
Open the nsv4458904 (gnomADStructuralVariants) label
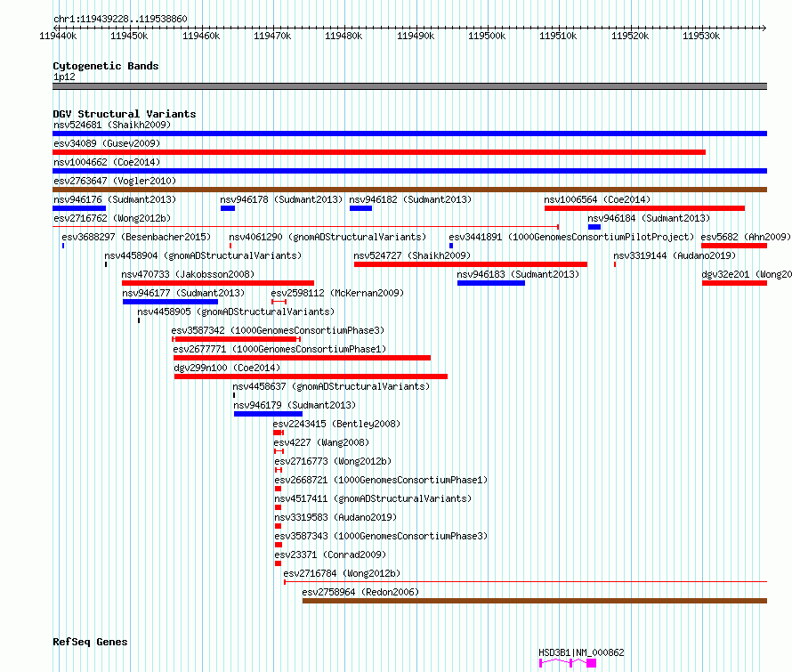(x=203, y=255)
